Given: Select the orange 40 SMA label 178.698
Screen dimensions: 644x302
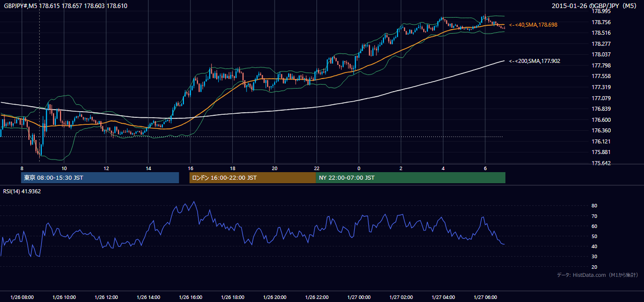Looking at the screenshot, I should click(x=533, y=25).
